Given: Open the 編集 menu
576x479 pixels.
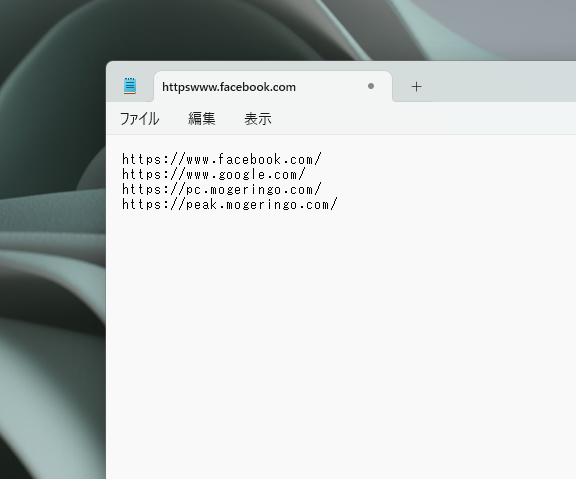Looking at the screenshot, I should 201,119.
